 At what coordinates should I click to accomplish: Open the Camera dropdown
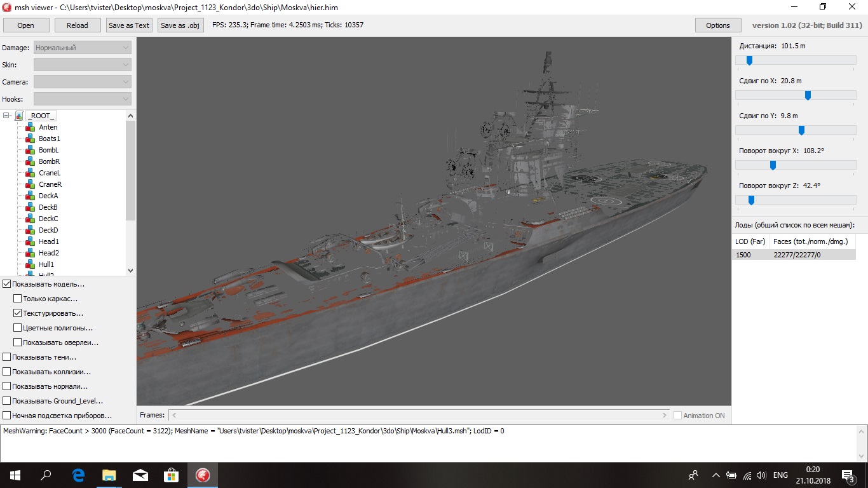83,82
